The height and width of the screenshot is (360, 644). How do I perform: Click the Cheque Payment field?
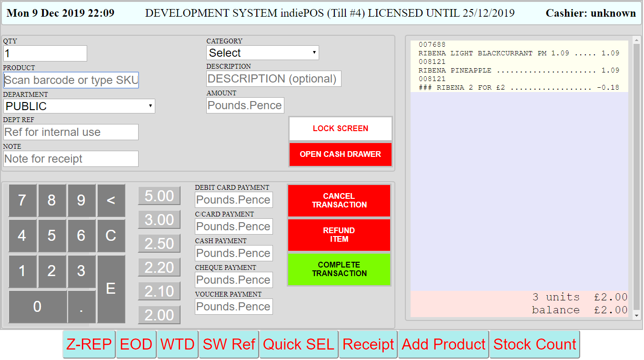[234, 280]
